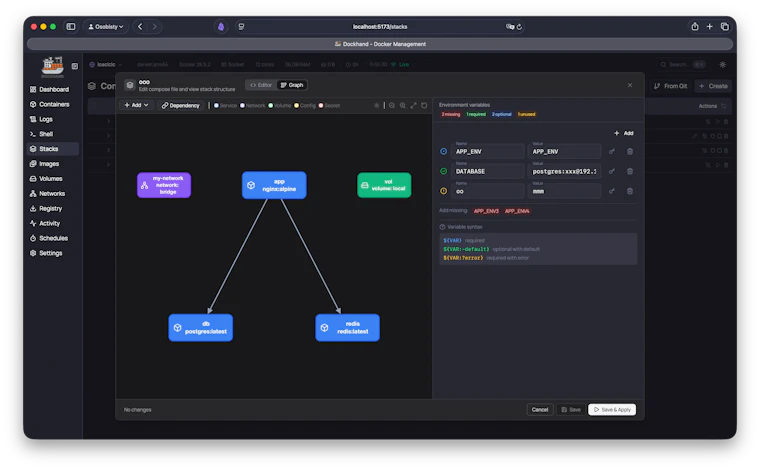Select the app nginx:alpine node
The width and height of the screenshot is (760, 470).
274,185
